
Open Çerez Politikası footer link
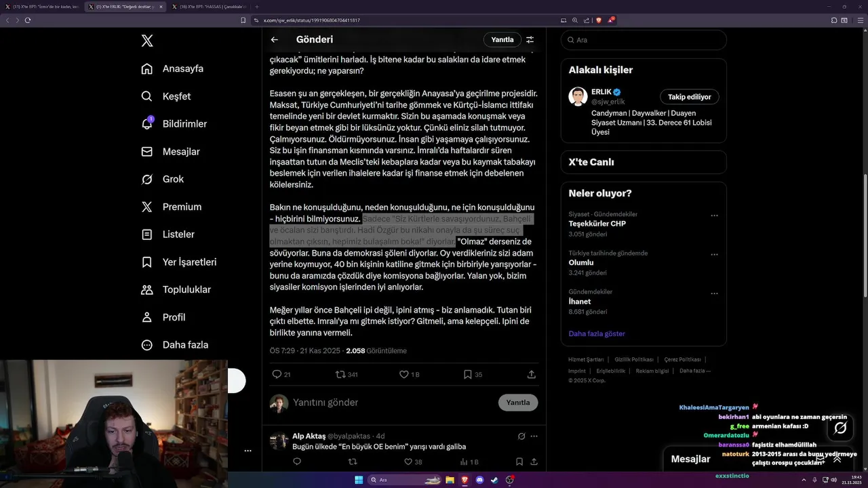coord(682,359)
